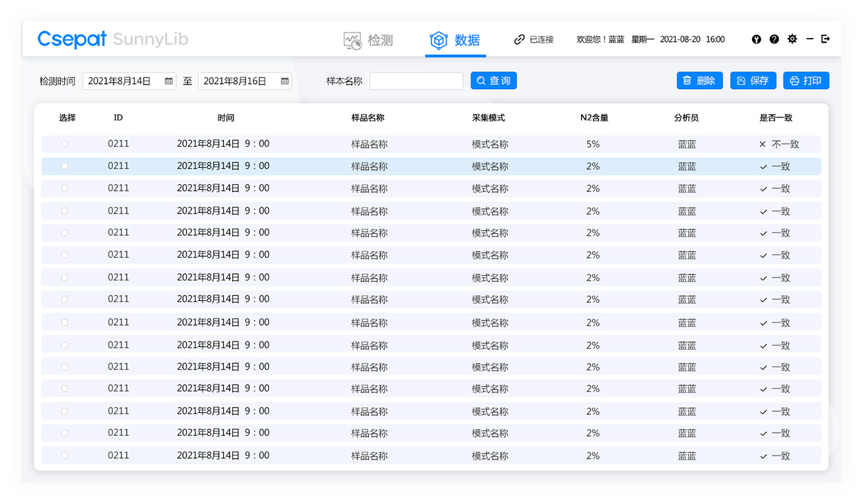863x504 pixels.
Task: Click the help question-mark icon
Action: 774,39
